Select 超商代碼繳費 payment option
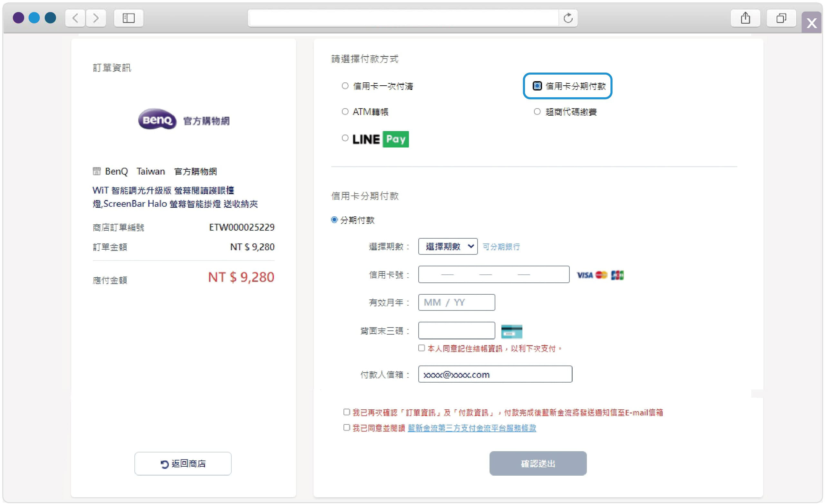Viewport: 825px width, 504px height. 537,111
